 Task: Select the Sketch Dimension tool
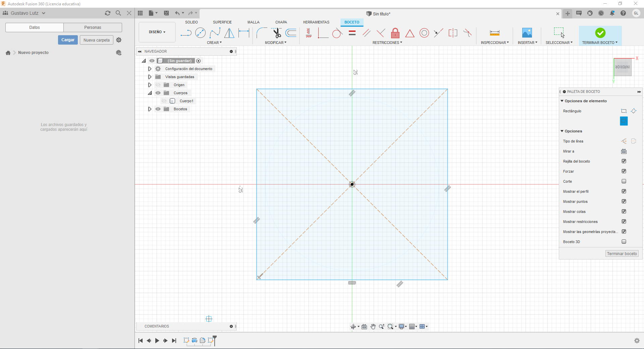244,33
